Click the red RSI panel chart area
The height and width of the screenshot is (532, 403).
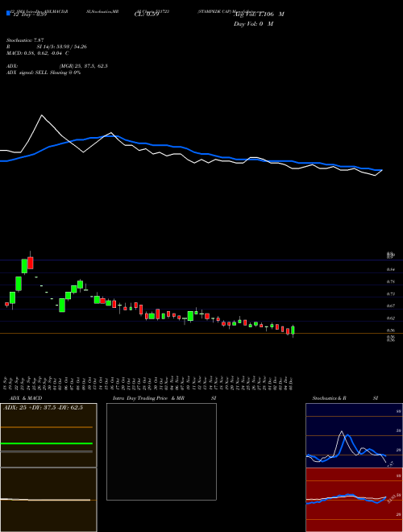pos(354,500)
